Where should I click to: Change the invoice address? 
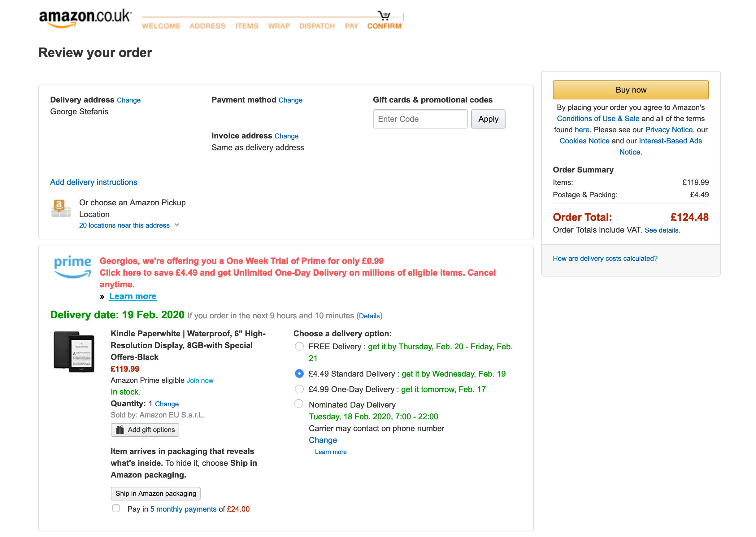[286, 136]
